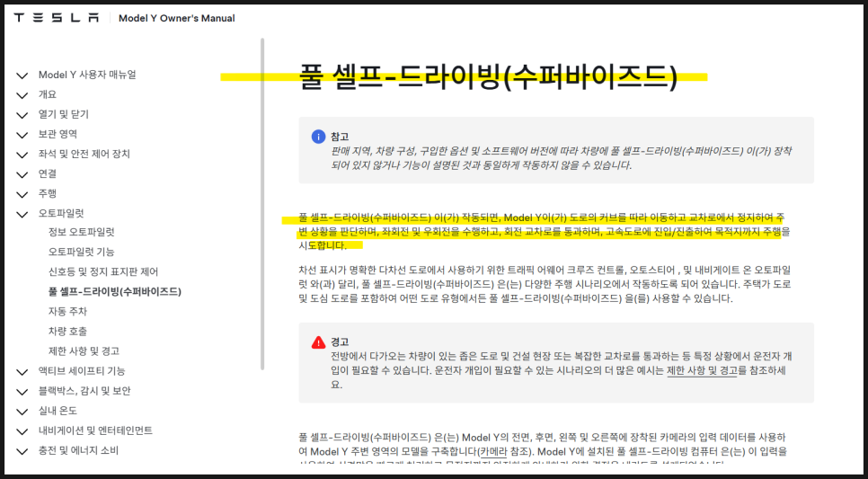868x479 pixels.
Task: Click the red warning triangle beside 경고
Action: (x=318, y=342)
